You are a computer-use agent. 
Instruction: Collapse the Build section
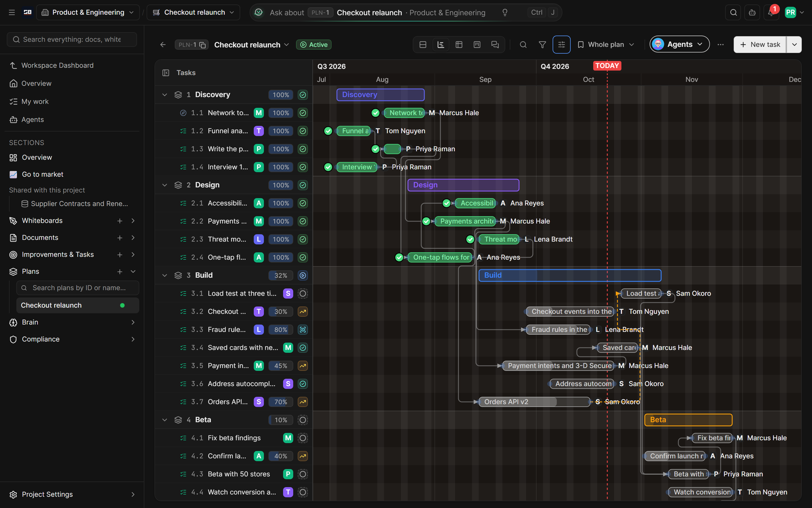click(164, 275)
